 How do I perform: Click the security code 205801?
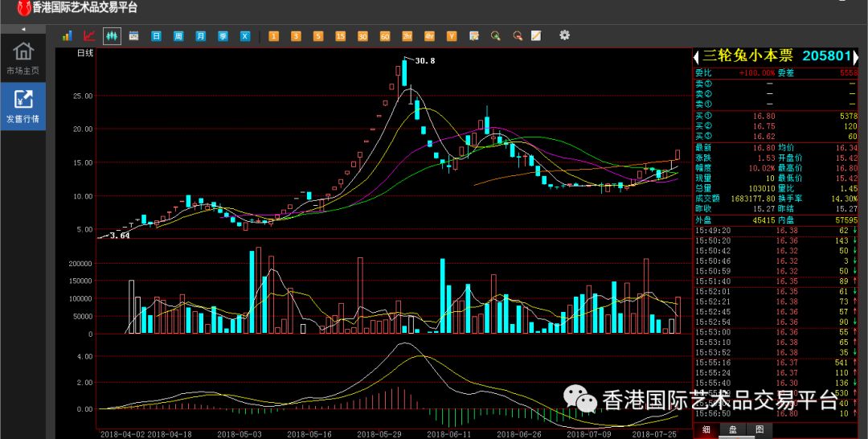point(826,56)
